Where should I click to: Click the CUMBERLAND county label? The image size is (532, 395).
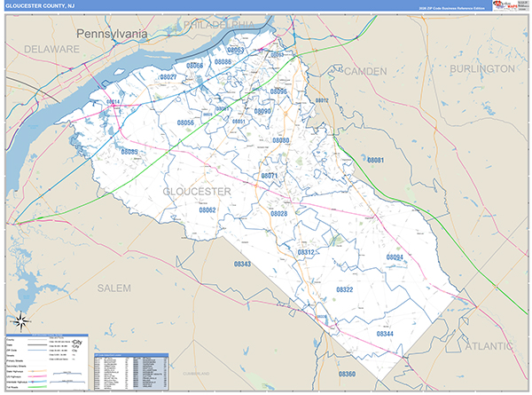196,374
